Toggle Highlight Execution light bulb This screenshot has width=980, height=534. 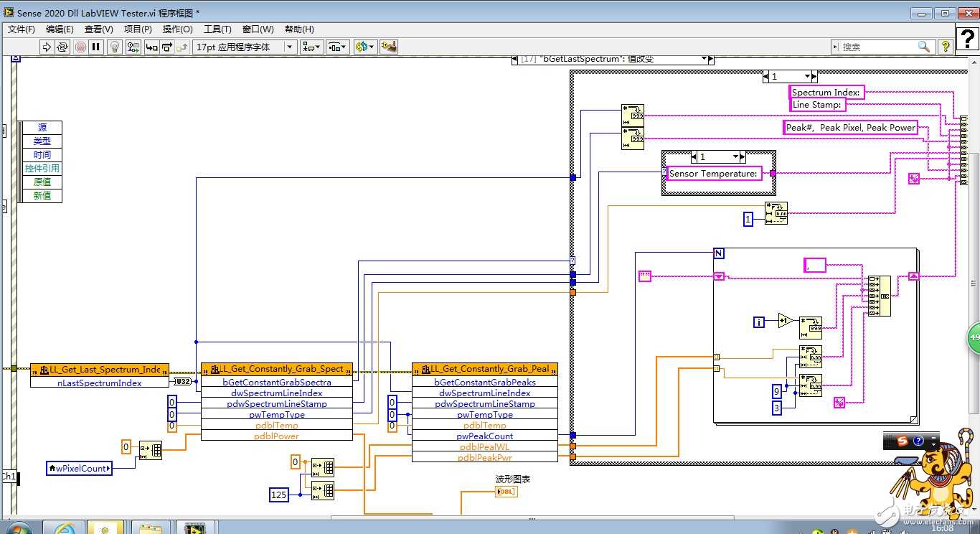[115, 47]
